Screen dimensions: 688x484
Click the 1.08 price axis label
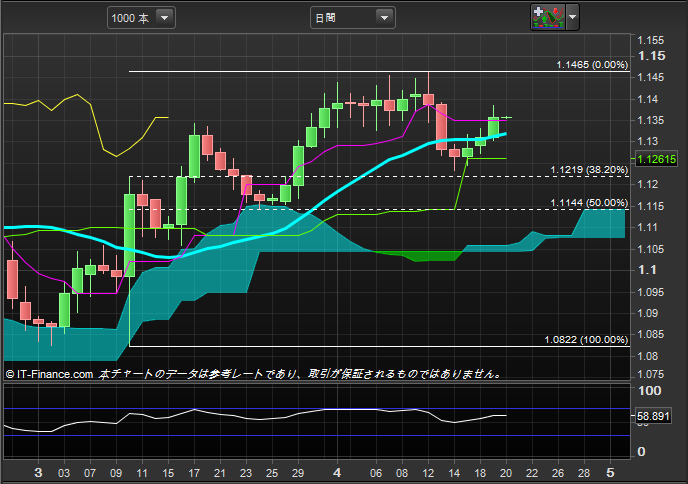pyautogui.click(x=648, y=356)
